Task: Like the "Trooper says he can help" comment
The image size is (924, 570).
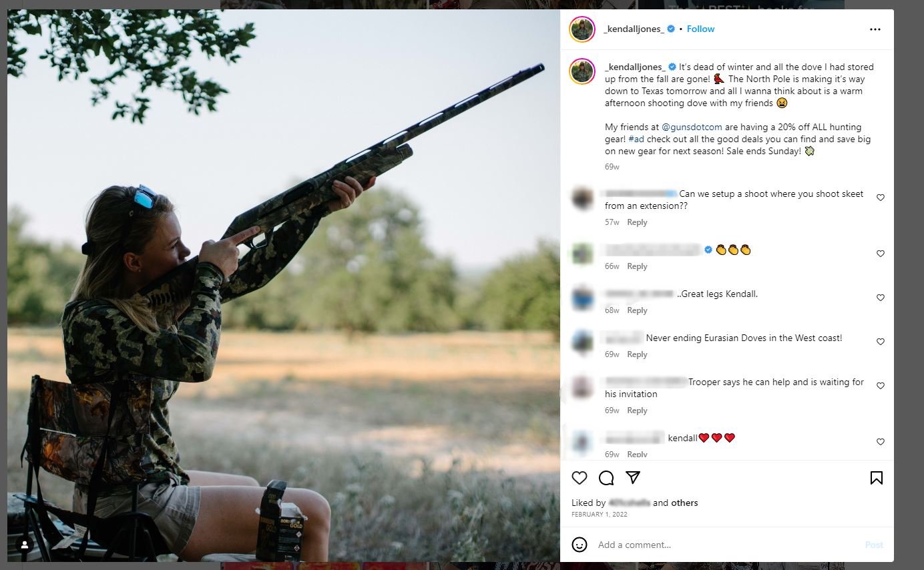Action: (881, 386)
